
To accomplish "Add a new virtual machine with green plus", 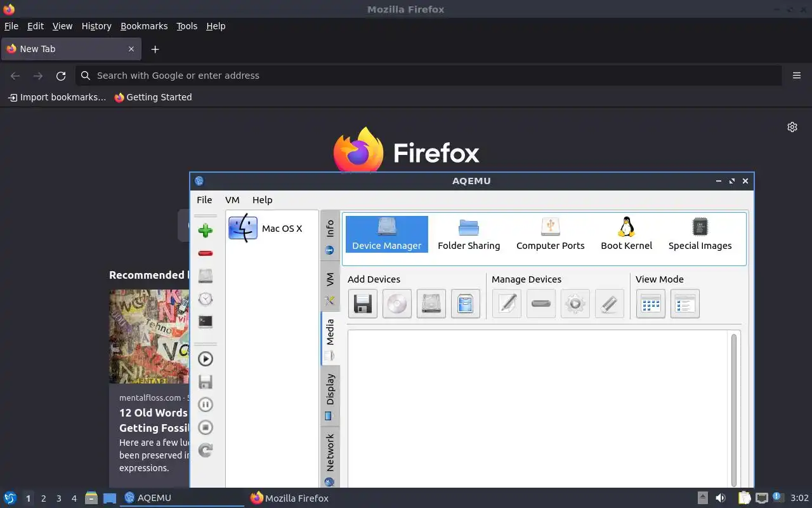I will click(x=205, y=231).
